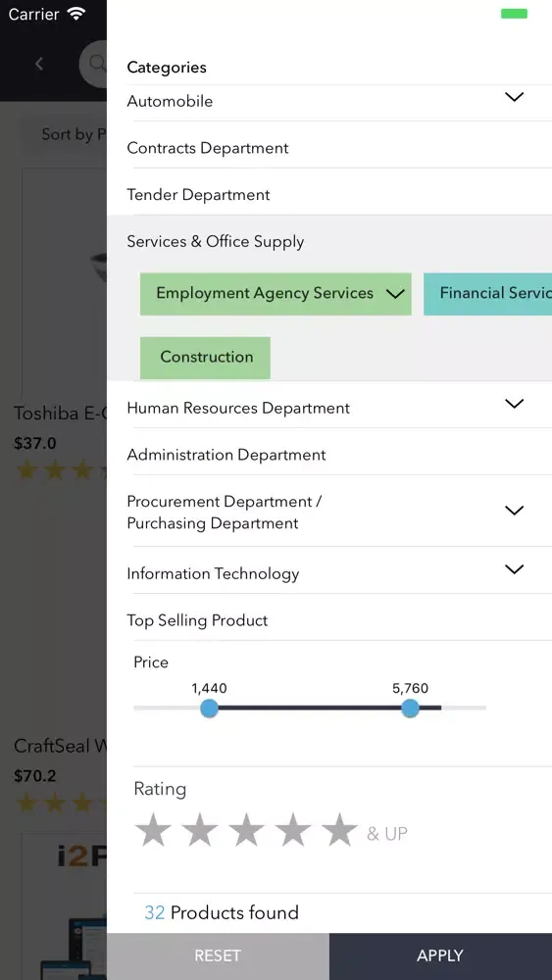Toggle the Financial Services chip
552x980 pixels.
click(x=487, y=294)
